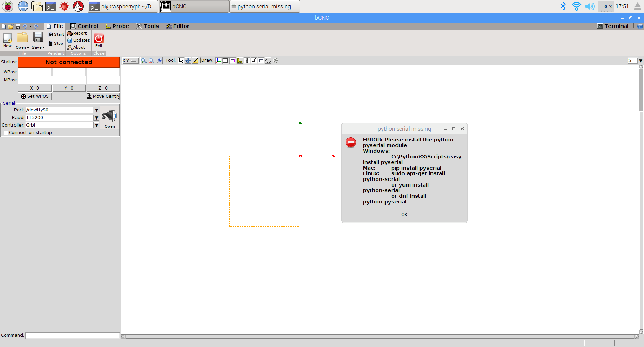Image resolution: width=644 pixels, height=347 pixels.
Task: Click the large Save floppy disk icon
Action: 38,37
